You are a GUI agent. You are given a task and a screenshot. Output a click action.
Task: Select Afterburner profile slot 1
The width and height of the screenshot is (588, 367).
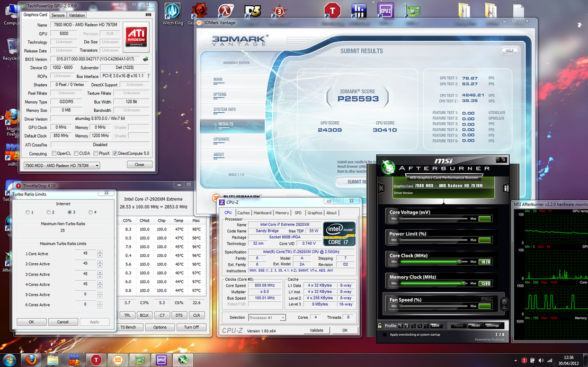pos(400,325)
